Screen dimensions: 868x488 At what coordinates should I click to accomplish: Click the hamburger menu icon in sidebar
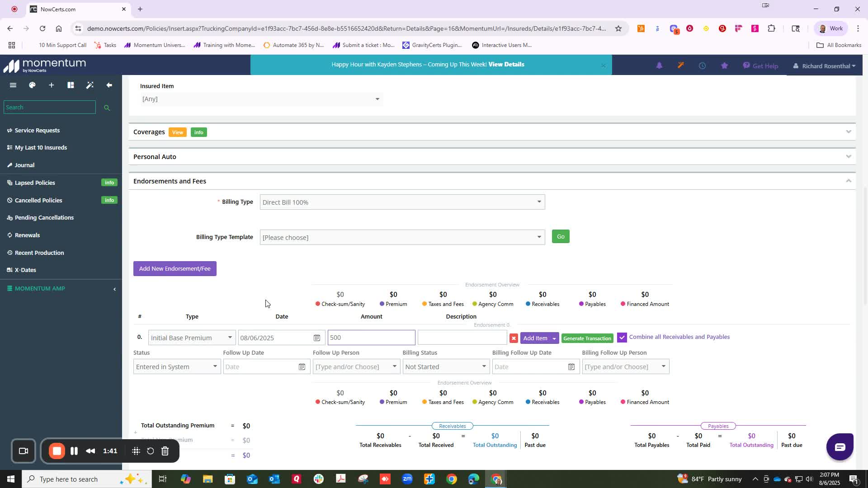click(13, 85)
